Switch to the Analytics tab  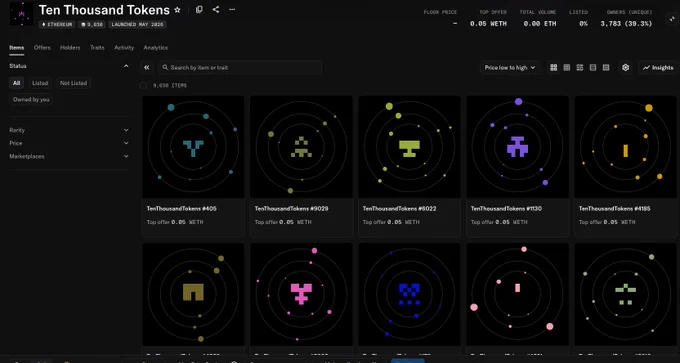pos(156,48)
